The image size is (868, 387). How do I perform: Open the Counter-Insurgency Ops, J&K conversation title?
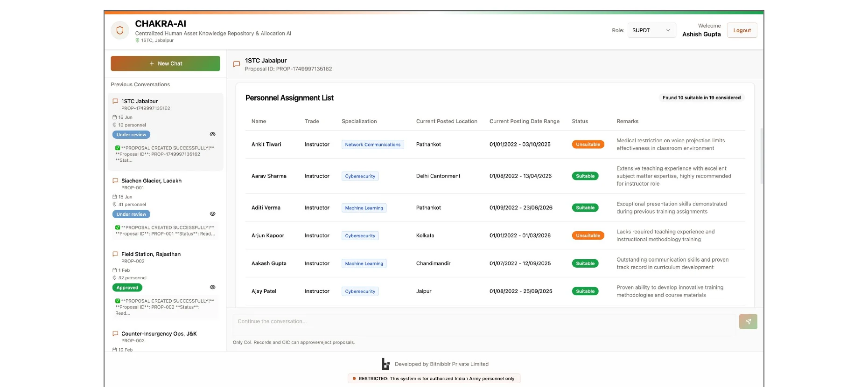click(x=159, y=334)
